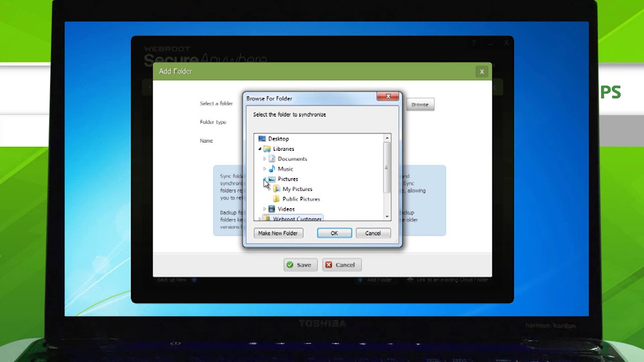Viewport: 644px width, 362px height.
Task: Expand the Music library node
Action: [265, 169]
